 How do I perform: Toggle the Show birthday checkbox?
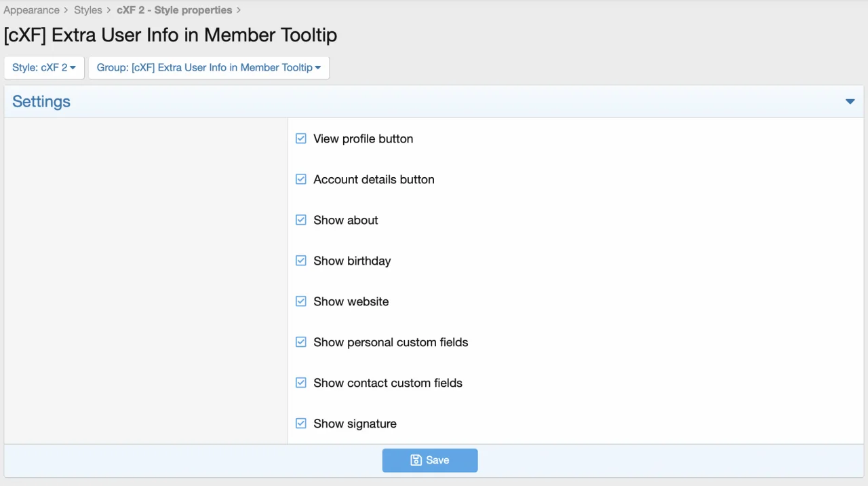click(300, 261)
